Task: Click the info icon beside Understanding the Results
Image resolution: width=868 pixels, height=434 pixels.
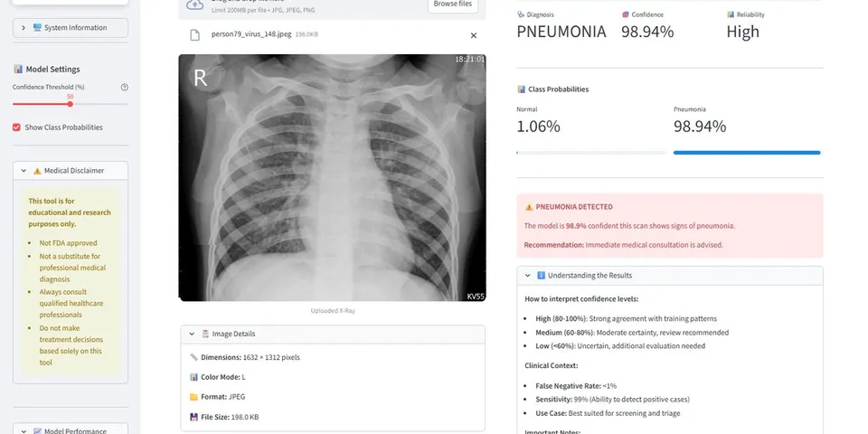Action: pos(541,275)
